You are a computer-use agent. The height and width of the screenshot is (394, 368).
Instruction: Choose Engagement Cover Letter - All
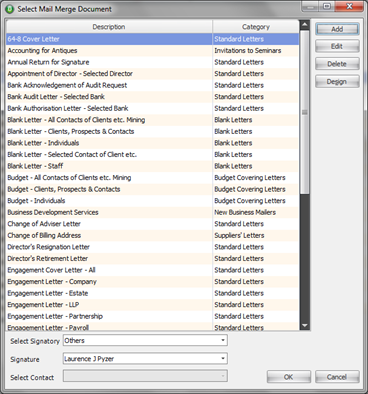[152, 270]
